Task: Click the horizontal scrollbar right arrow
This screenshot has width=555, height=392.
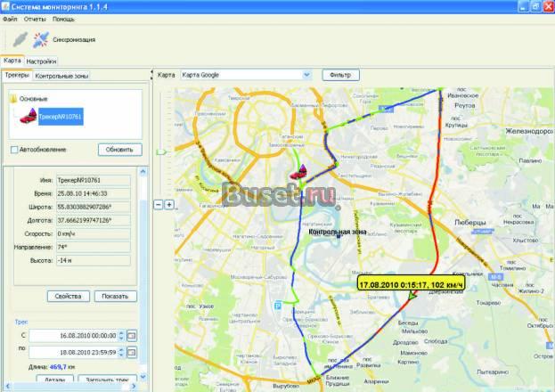Action: tap(134, 386)
